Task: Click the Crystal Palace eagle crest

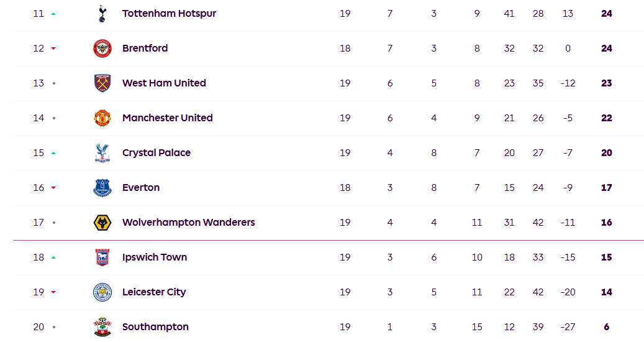Action: 102,153
